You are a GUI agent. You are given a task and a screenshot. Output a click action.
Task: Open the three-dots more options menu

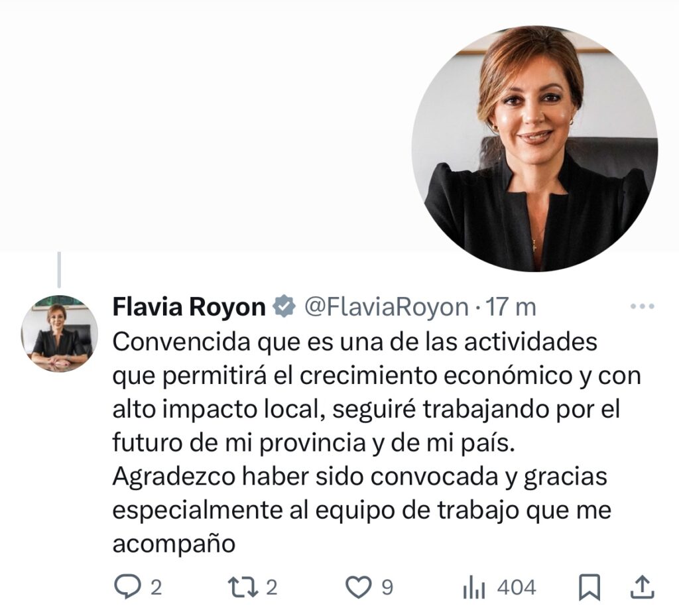[x=642, y=306]
